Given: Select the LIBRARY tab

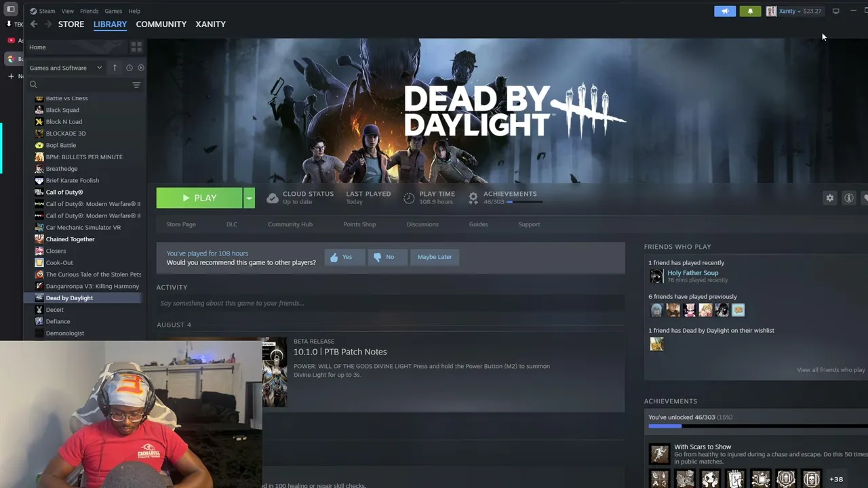Looking at the screenshot, I should tap(110, 24).
